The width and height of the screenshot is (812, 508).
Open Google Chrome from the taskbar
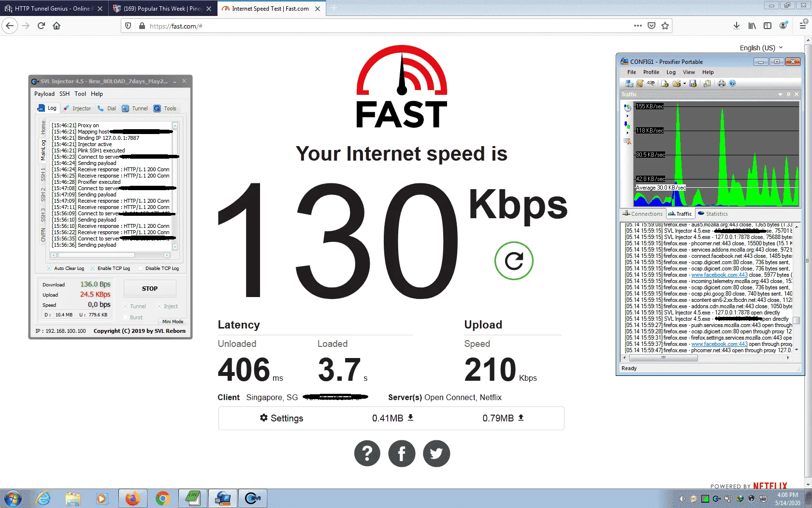tap(163, 498)
